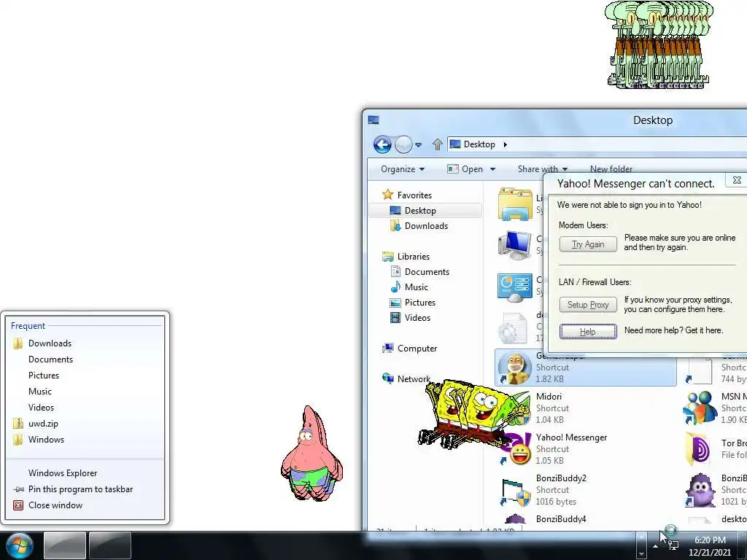Select the gear settings file icon
This screenshot has height=560, width=747.
click(x=514, y=328)
